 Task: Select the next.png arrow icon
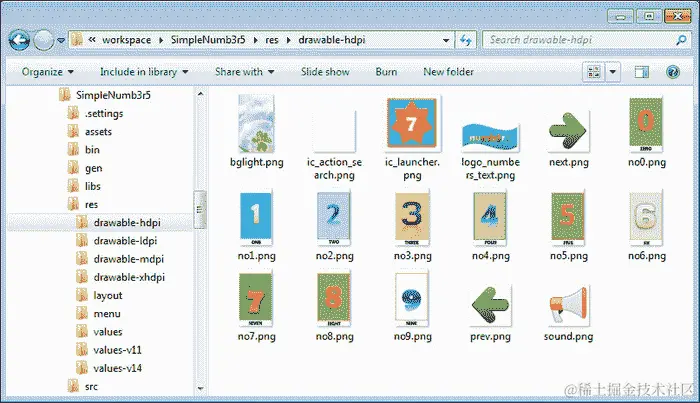(567, 131)
